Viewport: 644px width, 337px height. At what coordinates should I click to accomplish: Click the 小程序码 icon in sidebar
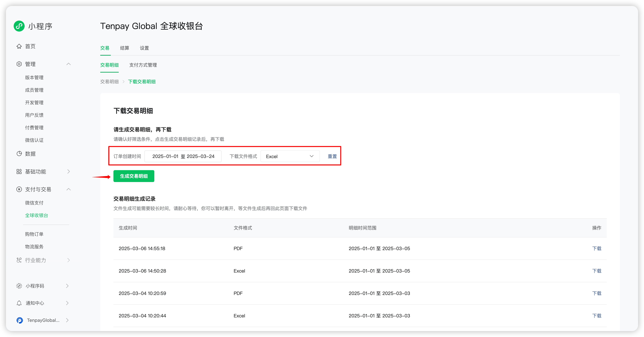19,286
